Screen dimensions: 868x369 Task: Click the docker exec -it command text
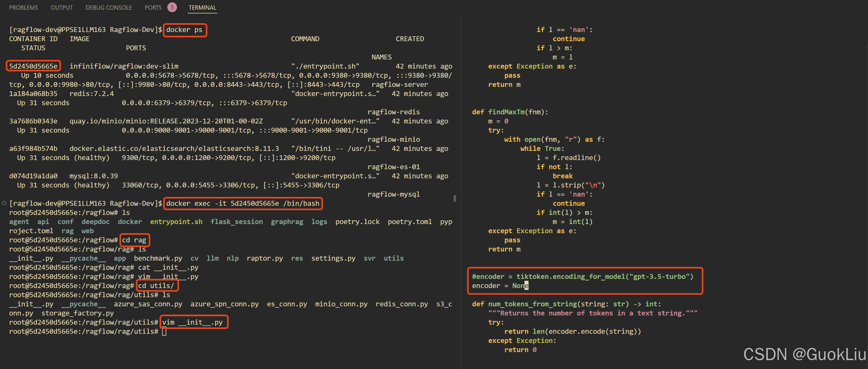[x=243, y=203]
